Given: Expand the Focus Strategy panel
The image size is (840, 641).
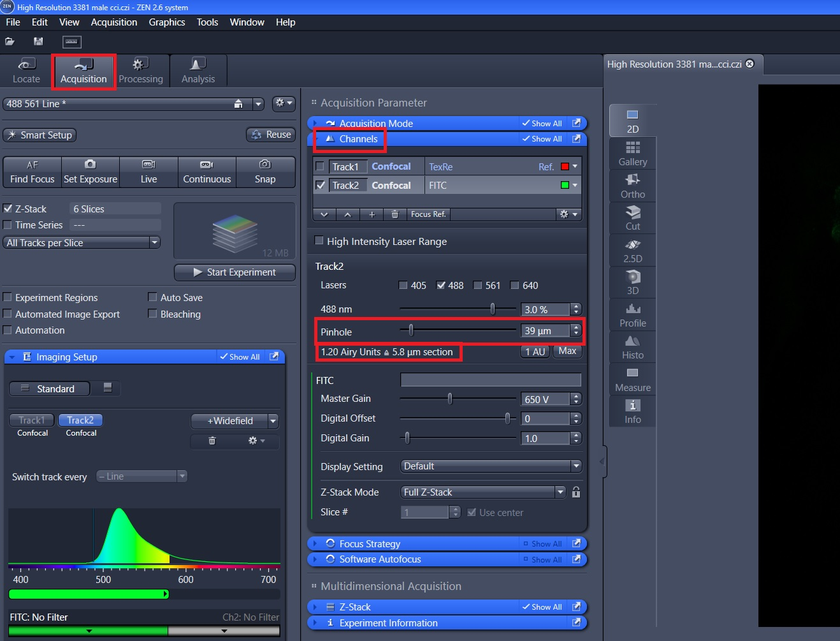Looking at the screenshot, I should (x=370, y=544).
